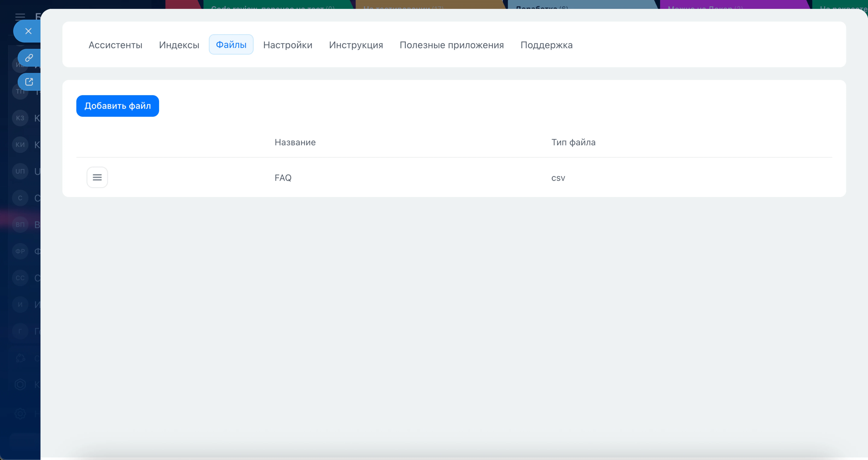Close the slider panel with the X button
This screenshot has width=868, height=460.
coord(28,31)
